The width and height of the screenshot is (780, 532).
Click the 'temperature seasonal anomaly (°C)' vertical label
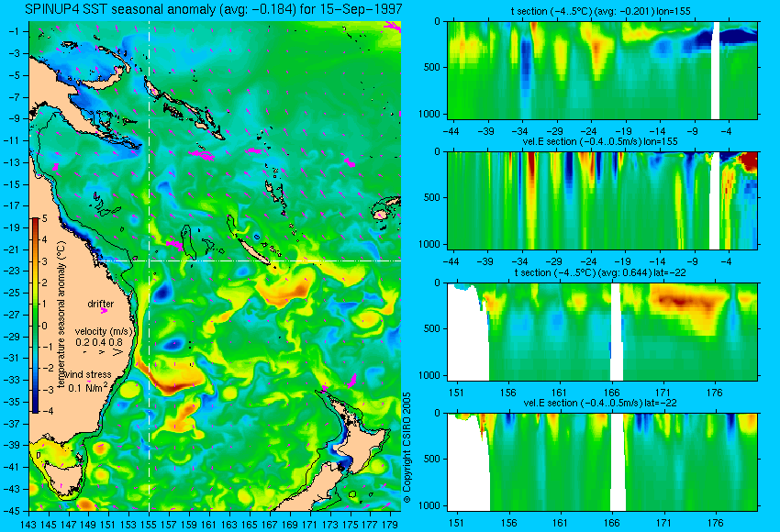click(61, 315)
